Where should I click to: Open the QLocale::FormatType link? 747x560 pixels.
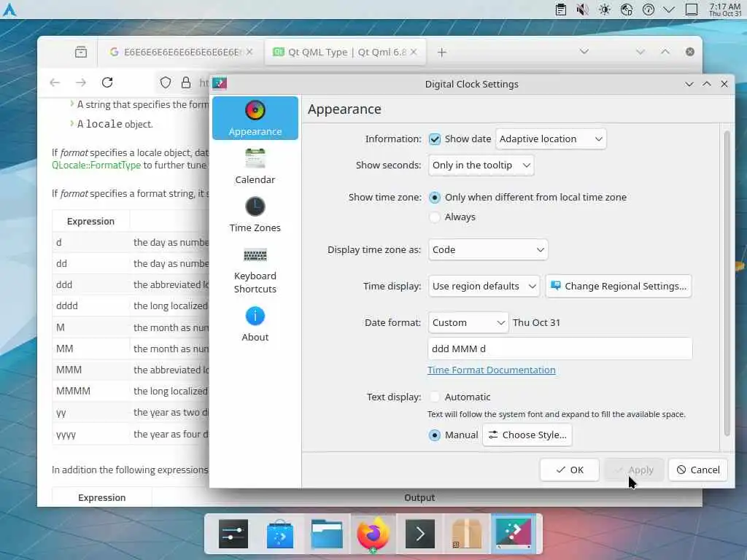coord(96,165)
